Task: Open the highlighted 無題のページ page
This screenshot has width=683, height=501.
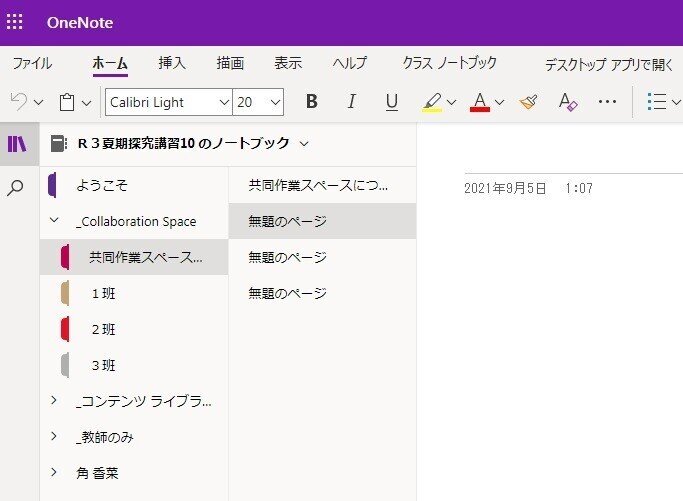Action: click(x=322, y=221)
